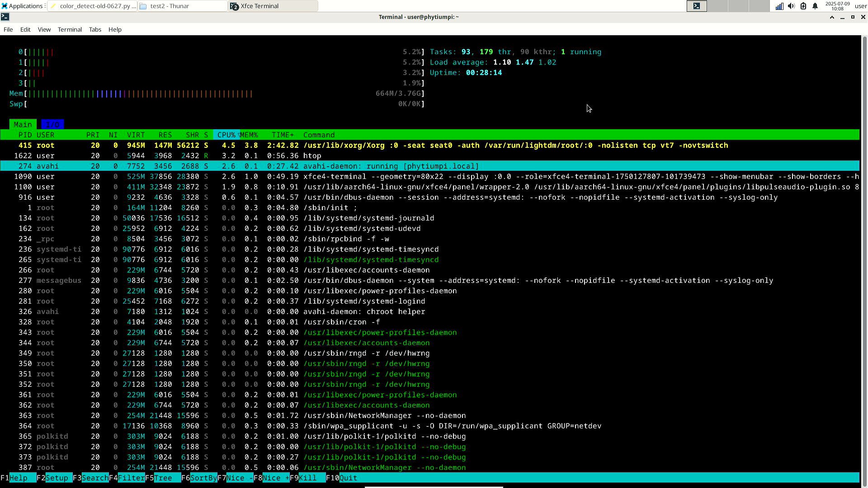Sort by the VIRT column header
The image size is (868, 488).
click(136, 135)
